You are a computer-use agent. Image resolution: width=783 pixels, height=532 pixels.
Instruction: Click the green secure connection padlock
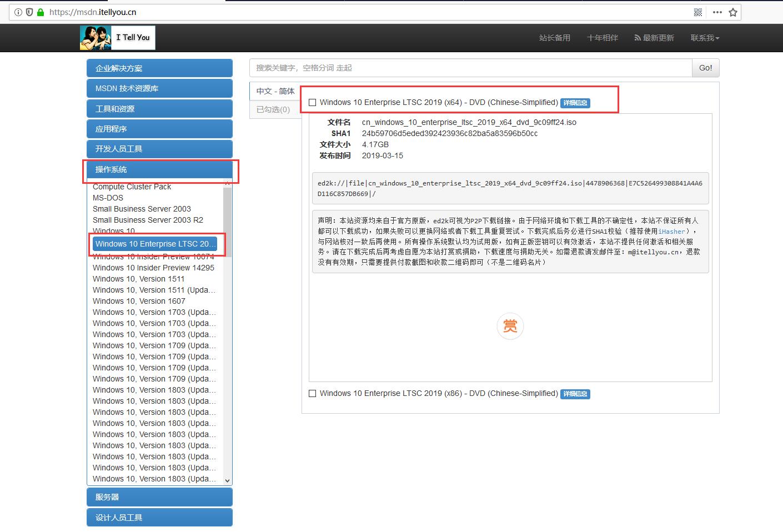click(x=40, y=12)
